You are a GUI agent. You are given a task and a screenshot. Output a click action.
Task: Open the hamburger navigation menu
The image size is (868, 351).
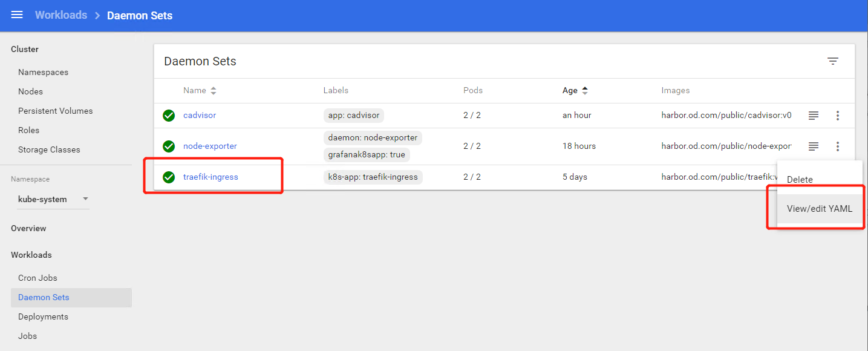pos(17,15)
